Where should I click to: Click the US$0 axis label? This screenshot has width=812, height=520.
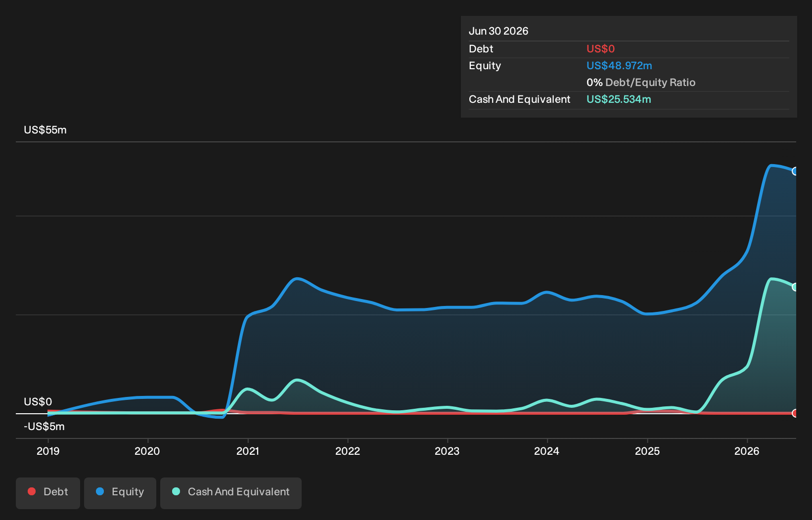(x=38, y=402)
